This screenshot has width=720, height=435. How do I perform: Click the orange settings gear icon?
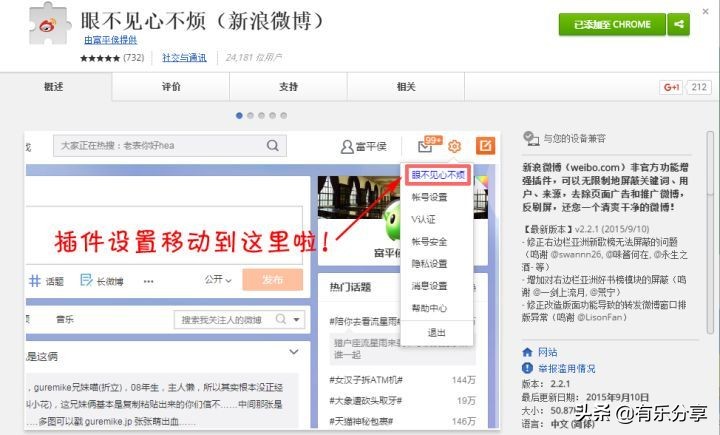coord(454,146)
